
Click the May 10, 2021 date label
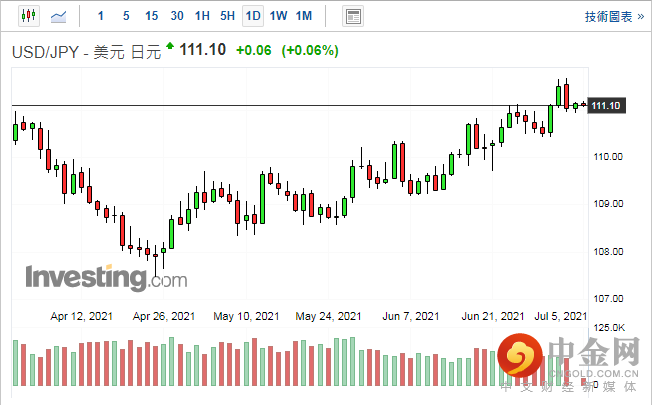tap(246, 316)
